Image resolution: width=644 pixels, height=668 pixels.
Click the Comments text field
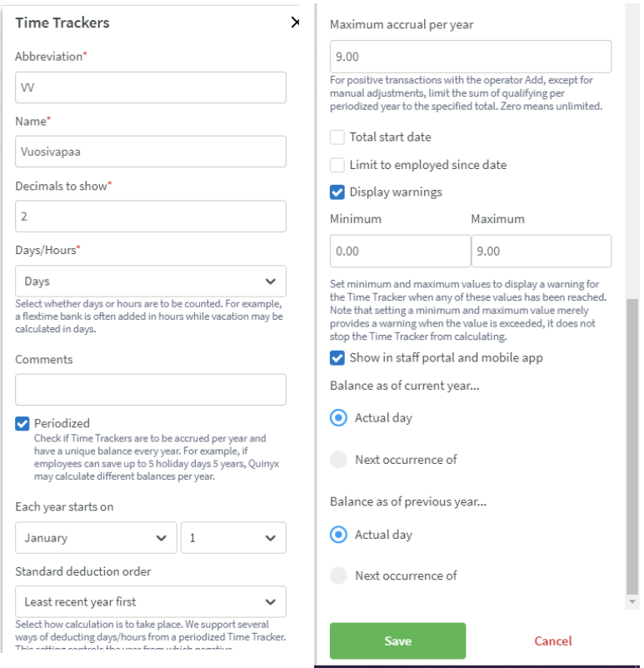tap(150, 390)
